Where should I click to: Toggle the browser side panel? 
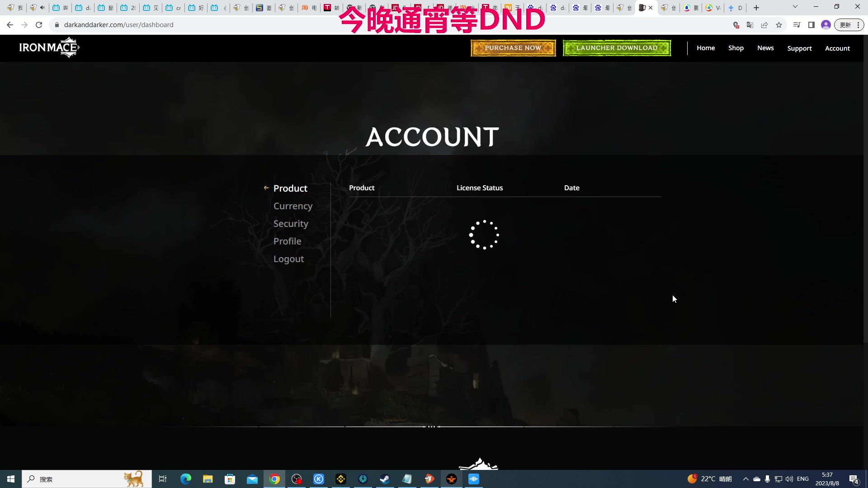click(x=811, y=25)
